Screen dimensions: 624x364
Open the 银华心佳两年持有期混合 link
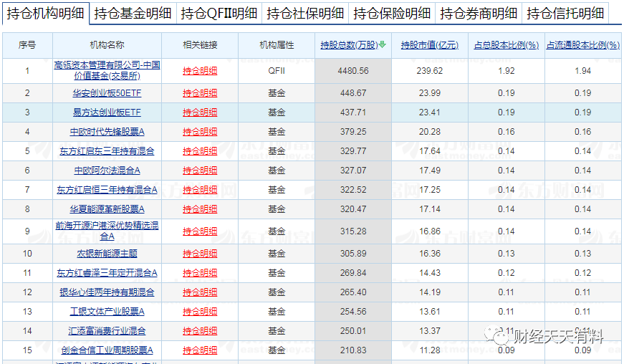pyautogui.click(x=107, y=292)
